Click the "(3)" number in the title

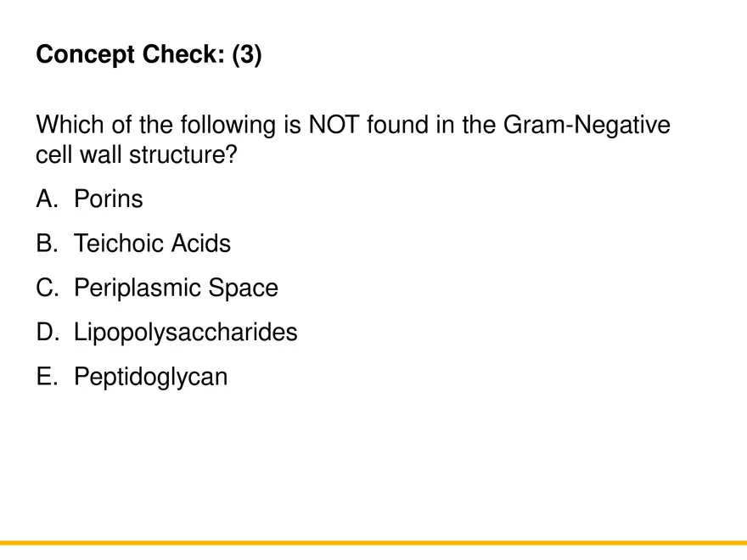247,55
